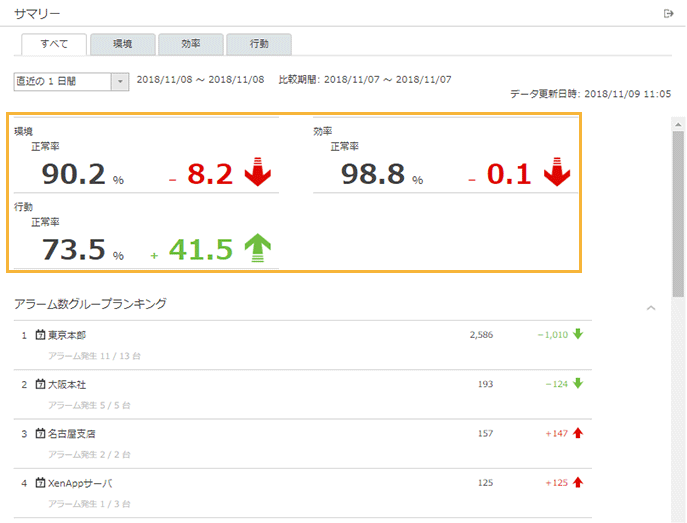687x523 pixels.
Task: Click the red down arrow beside 0.1
Action: coord(556,172)
